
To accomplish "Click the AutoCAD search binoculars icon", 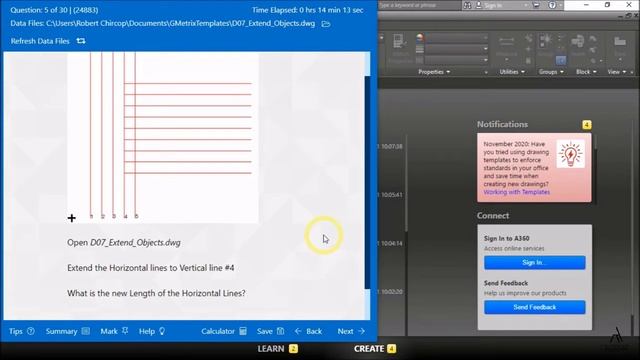I will coord(468,5).
